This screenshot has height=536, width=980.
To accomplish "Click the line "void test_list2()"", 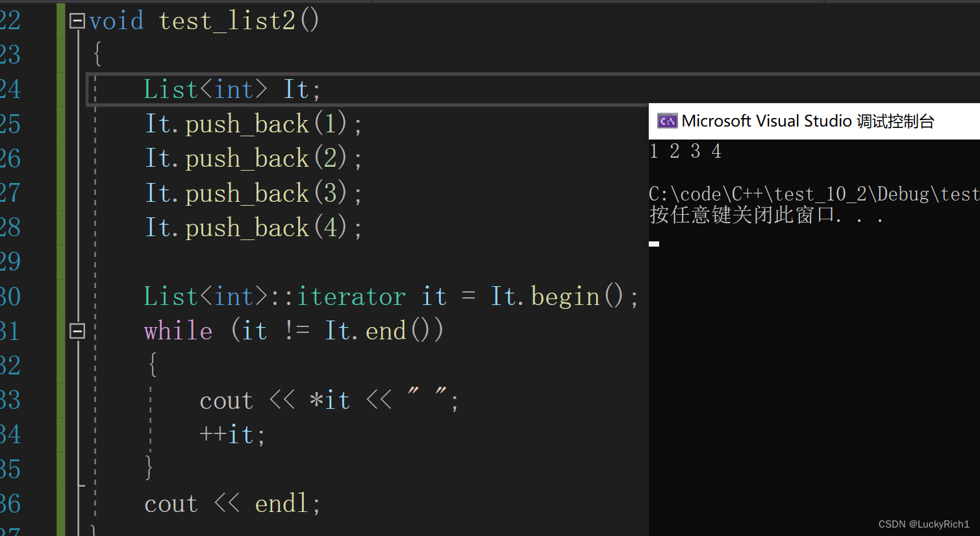I will click(204, 21).
